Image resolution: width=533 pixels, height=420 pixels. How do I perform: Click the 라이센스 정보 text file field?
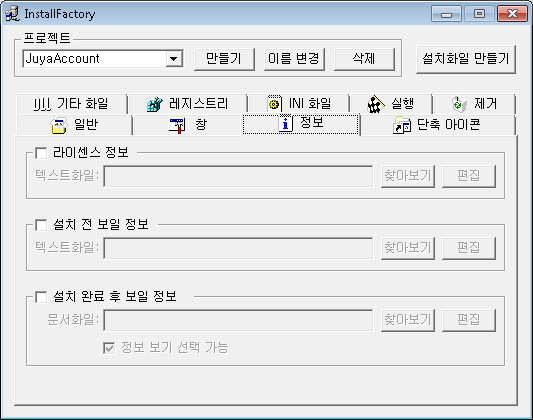[x=238, y=176]
